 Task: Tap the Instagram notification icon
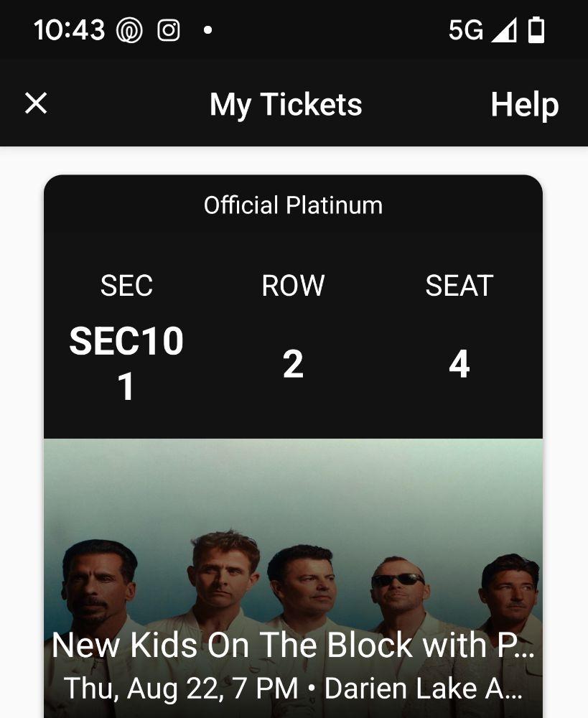pyautogui.click(x=169, y=31)
